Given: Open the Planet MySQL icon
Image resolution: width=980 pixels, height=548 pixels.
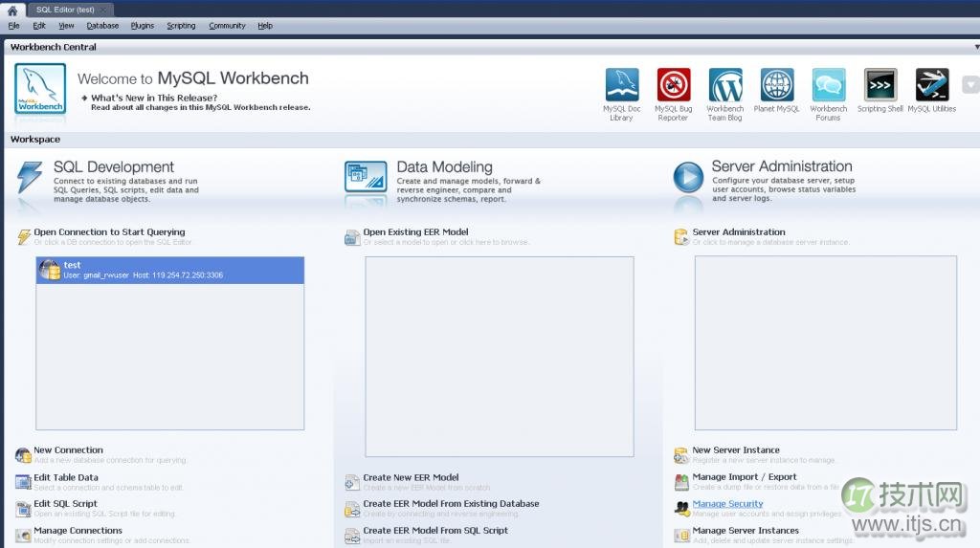Looking at the screenshot, I should point(776,86).
